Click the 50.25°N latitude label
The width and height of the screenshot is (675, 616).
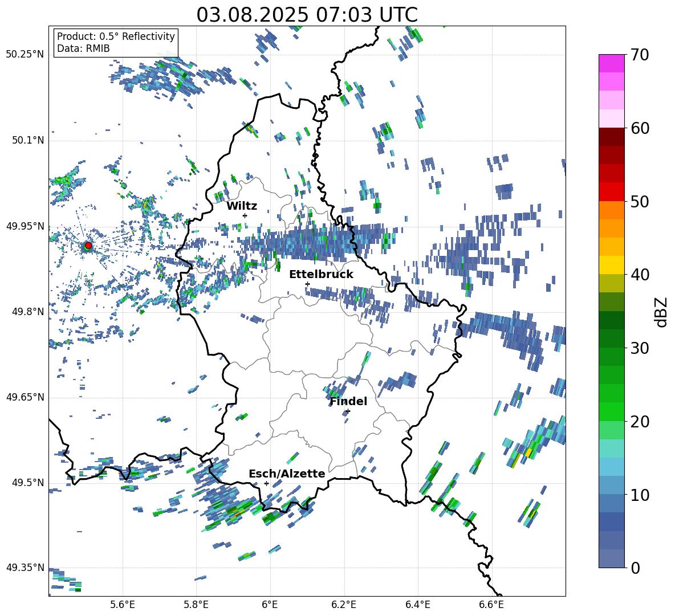(x=25, y=55)
